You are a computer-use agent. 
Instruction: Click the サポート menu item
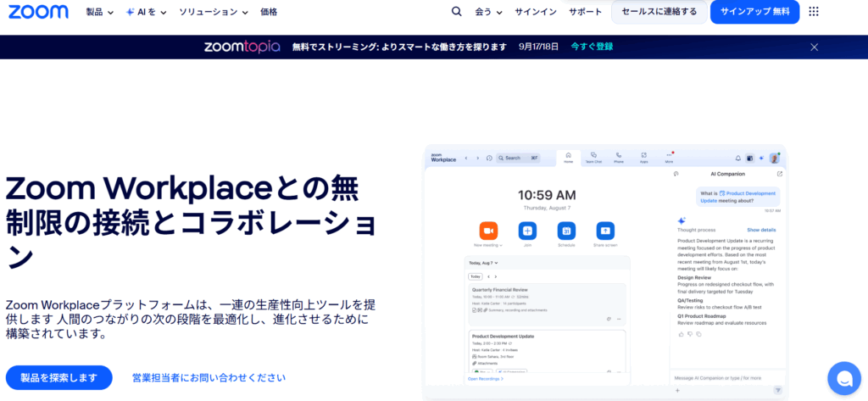(x=585, y=12)
